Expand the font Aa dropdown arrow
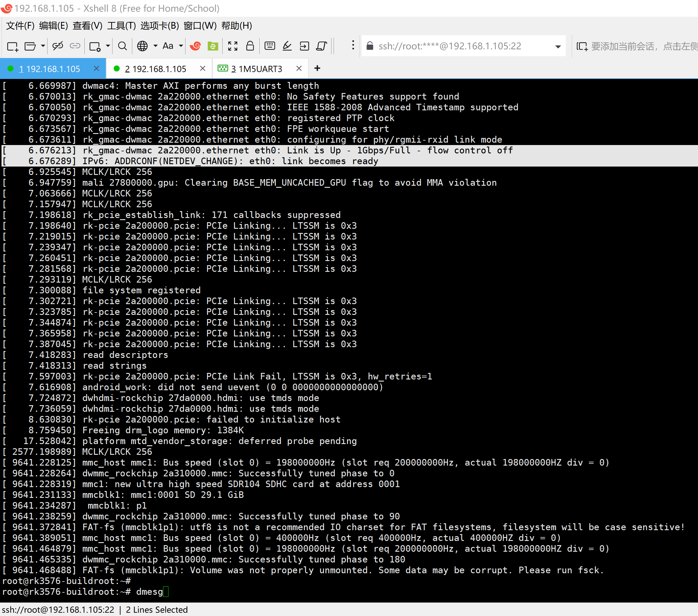Image resolution: width=698 pixels, height=616 pixels. pos(181,46)
